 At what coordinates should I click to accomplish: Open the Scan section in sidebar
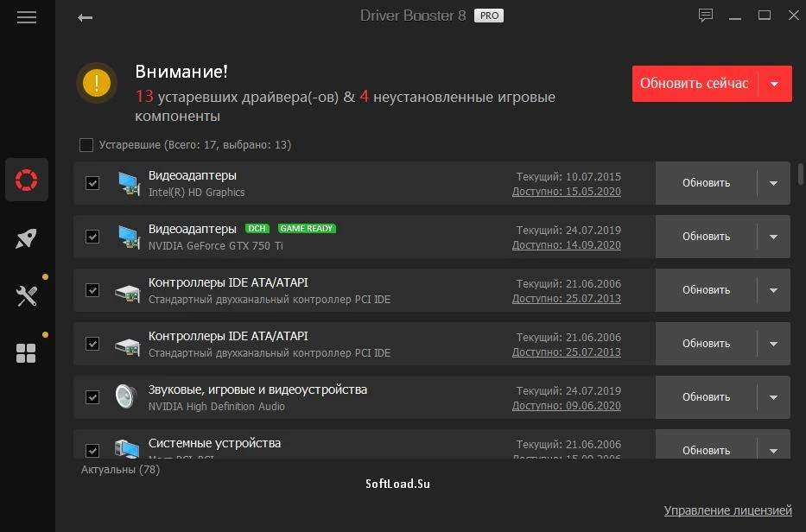coord(27,180)
